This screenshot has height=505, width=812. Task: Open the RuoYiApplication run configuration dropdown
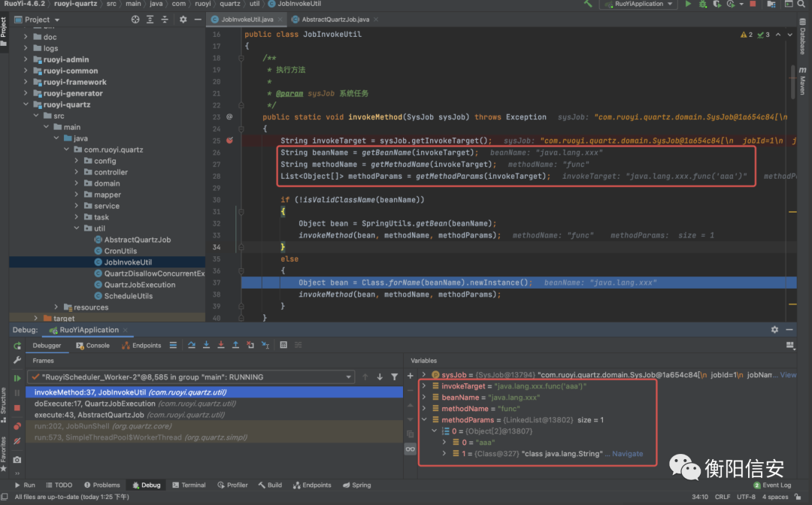tap(639, 4)
